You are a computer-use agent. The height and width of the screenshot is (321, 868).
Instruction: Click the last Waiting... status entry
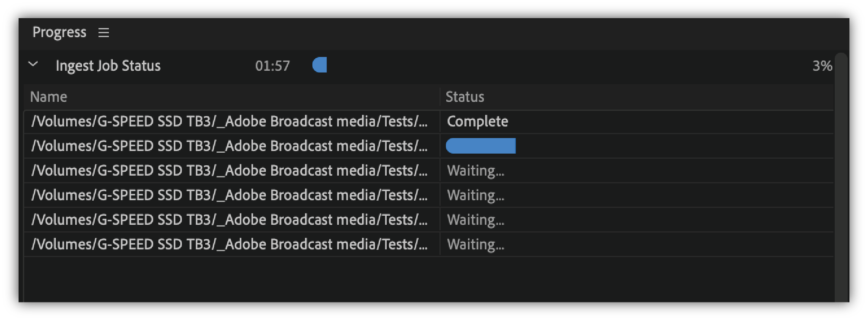click(x=476, y=245)
